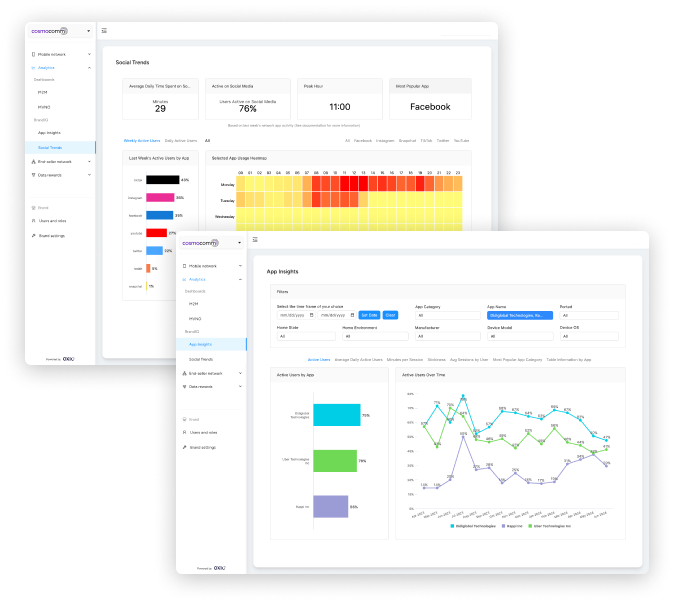Viewport: 674px width, 604px height.
Task: Collapse sidebar with menu icon in Social Trends window
Action: click(x=104, y=31)
